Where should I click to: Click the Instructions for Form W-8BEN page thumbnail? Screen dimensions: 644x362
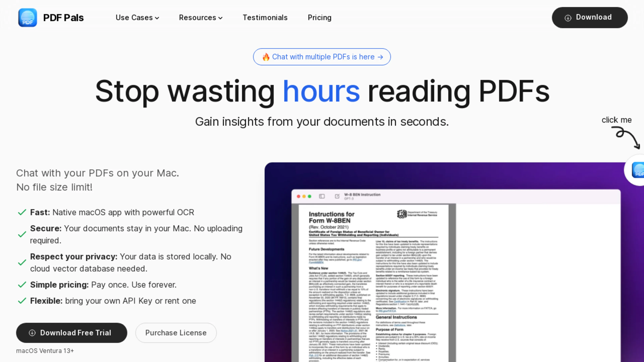click(373, 283)
